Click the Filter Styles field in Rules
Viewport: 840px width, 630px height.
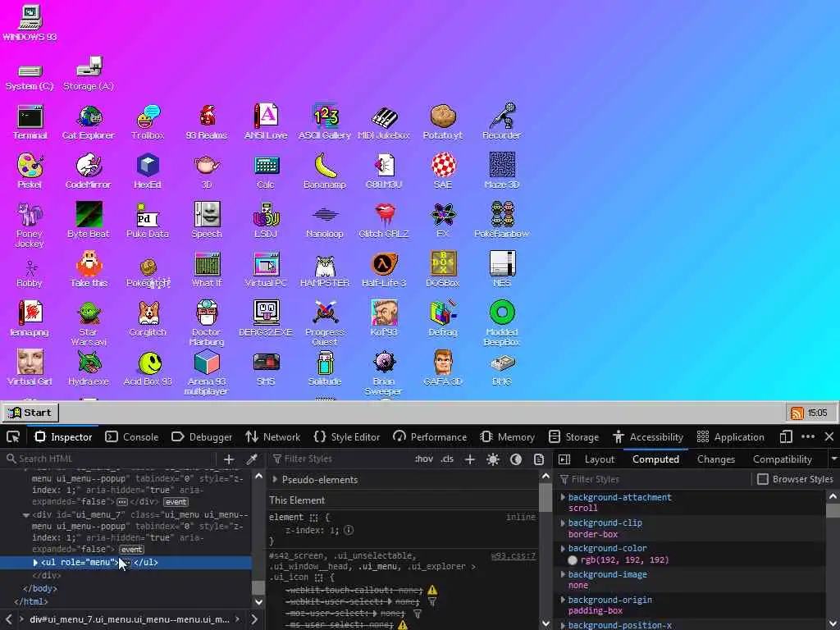click(x=340, y=459)
